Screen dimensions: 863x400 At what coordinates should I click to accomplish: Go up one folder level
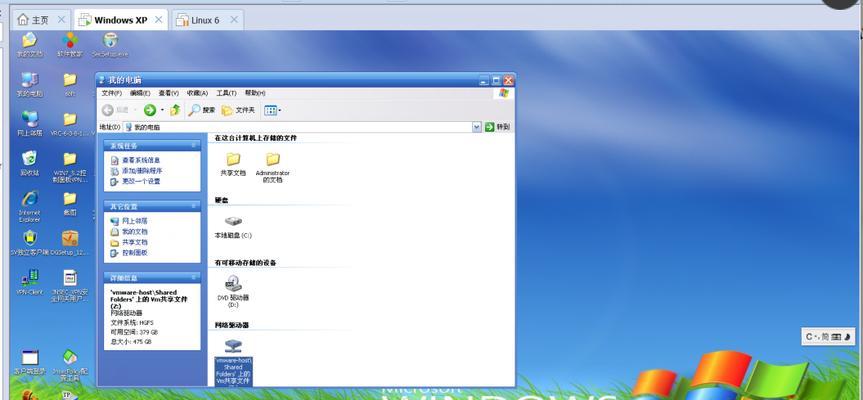(x=175, y=110)
